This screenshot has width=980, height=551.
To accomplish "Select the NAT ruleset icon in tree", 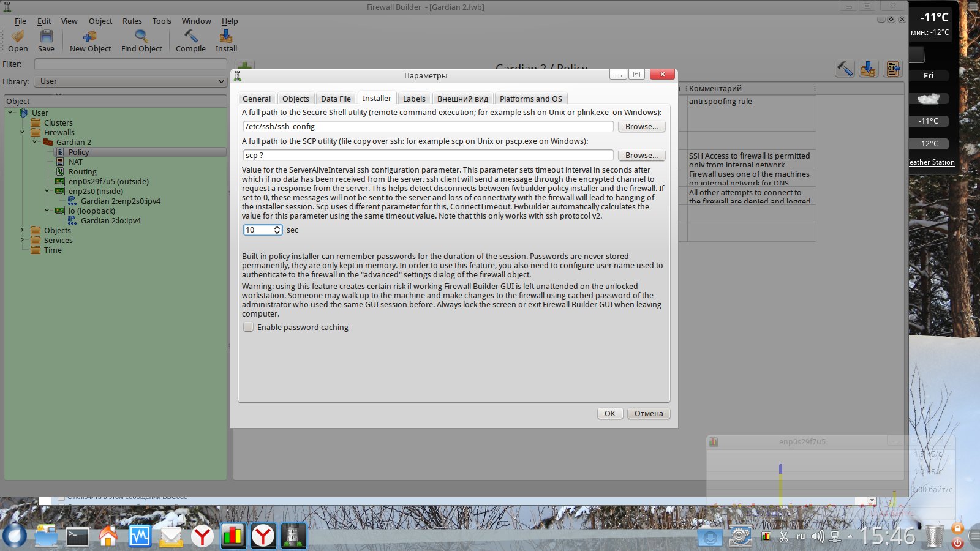I will coord(60,162).
